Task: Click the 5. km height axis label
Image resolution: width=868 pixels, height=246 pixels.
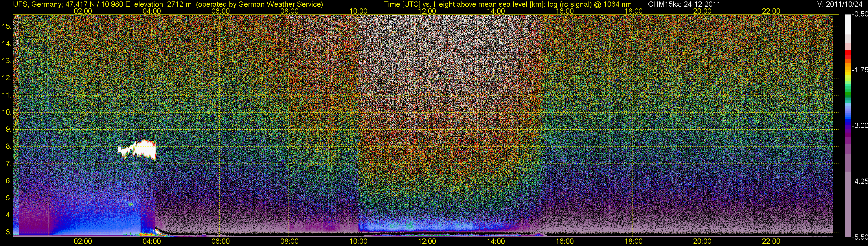Action: pyautogui.click(x=8, y=198)
